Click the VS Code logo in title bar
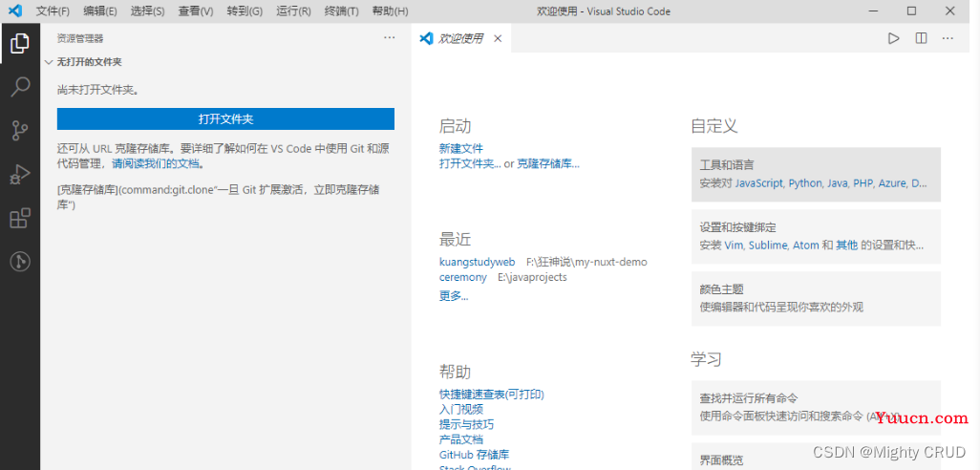This screenshot has width=980, height=470. pyautogui.click(x=15, y=11)
